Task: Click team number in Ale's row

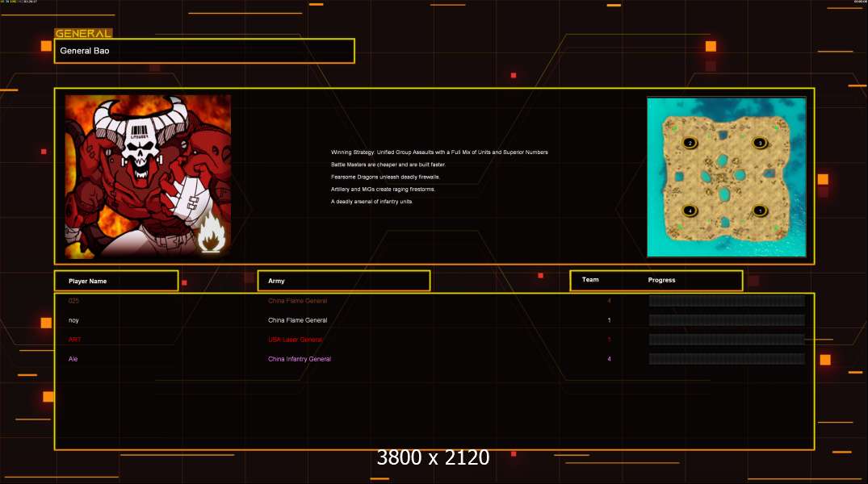Action: click(609, 359)
